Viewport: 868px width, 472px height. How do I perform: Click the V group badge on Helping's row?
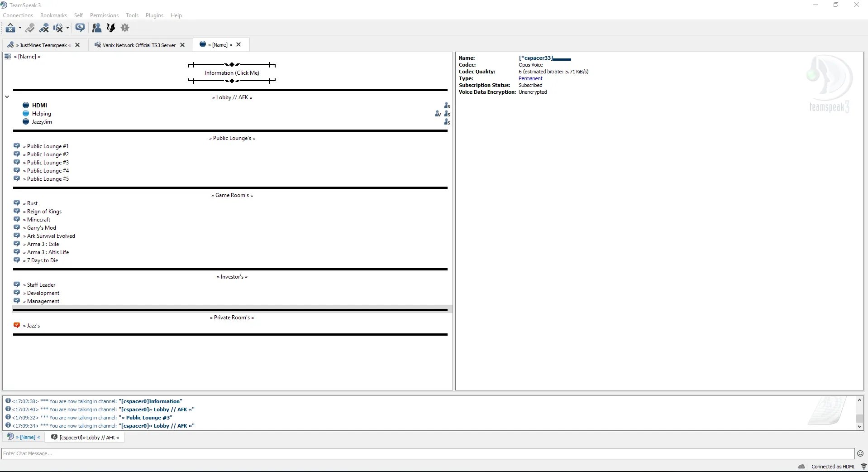coord(438,114)
